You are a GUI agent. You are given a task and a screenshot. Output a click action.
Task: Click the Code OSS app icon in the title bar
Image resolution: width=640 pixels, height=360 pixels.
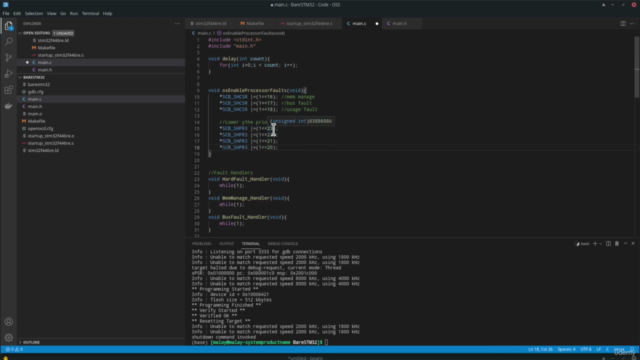point(6,4)
